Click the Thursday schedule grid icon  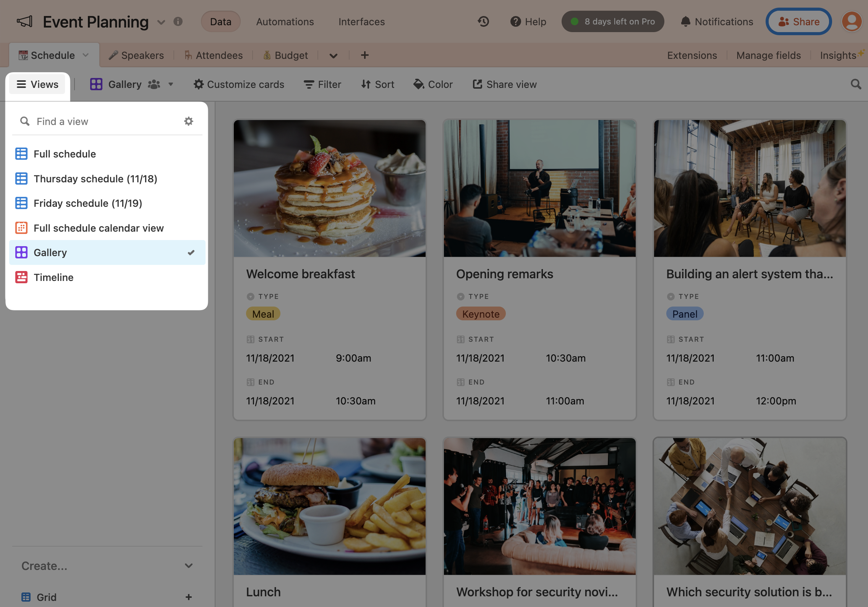point(21,179)
